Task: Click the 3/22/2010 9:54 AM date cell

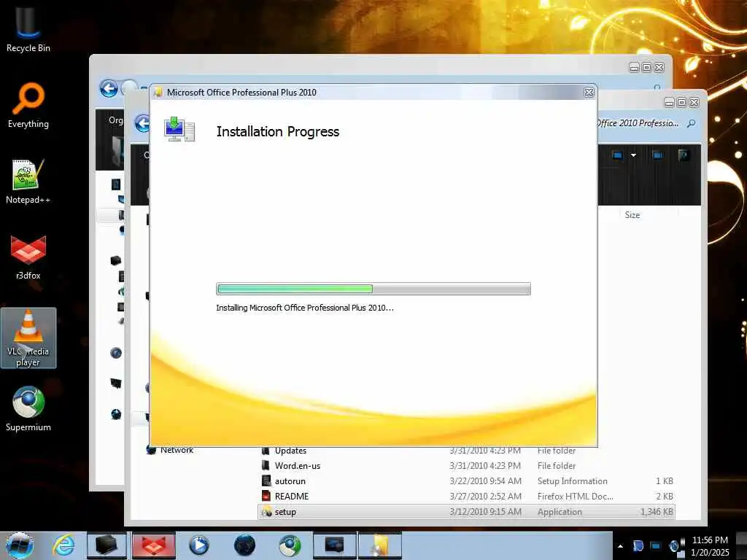Action: coord(485,481)
